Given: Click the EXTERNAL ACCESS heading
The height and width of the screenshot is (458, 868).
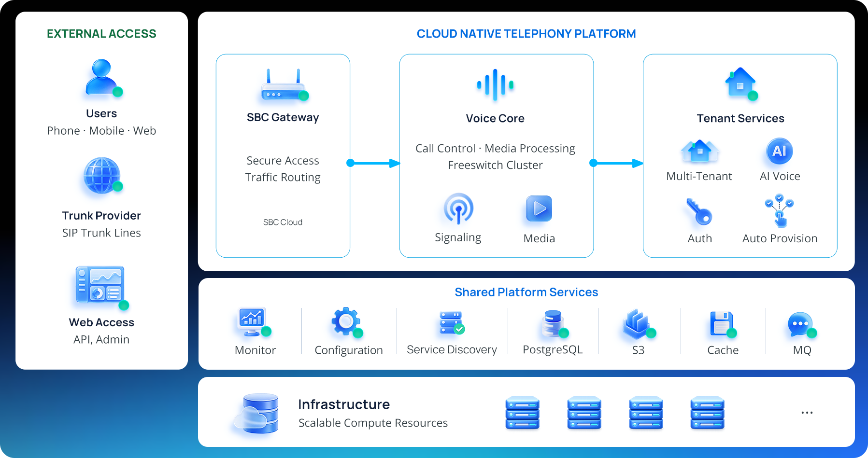Looking at the screenshot, I should point(101,34).
